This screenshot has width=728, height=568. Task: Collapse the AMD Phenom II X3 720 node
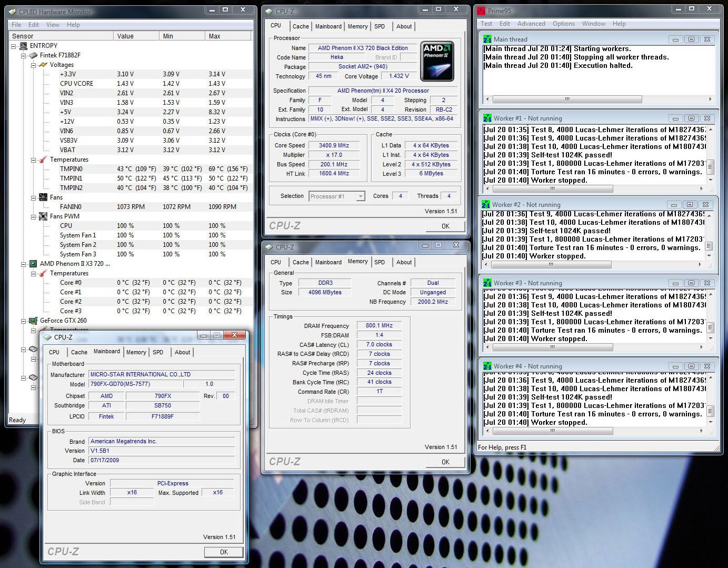click(x=24, y=264)
